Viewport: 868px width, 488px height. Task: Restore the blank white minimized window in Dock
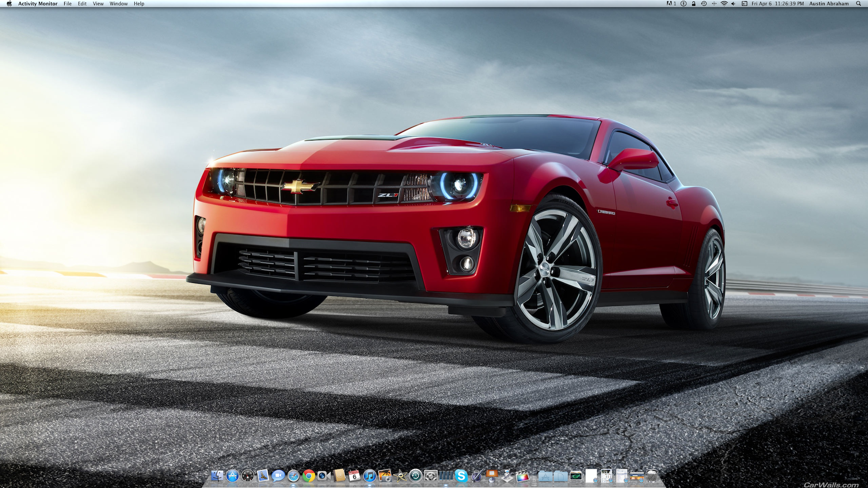[591, 475]
